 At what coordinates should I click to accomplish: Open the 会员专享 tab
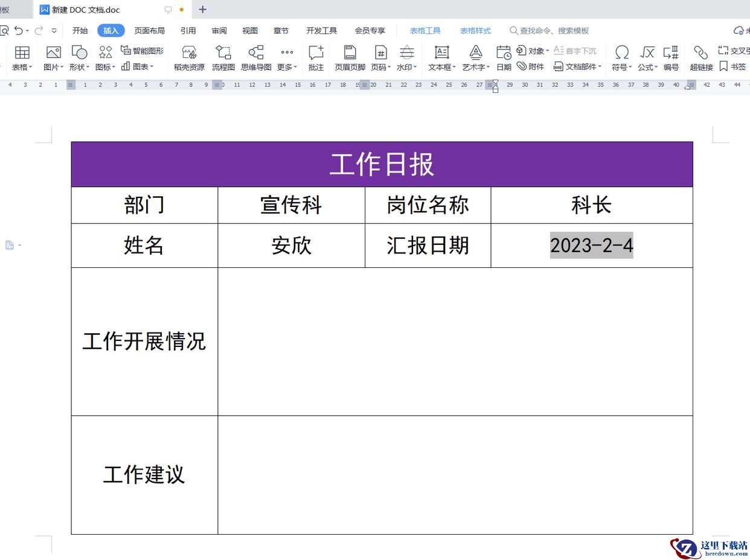coord(370,31)
